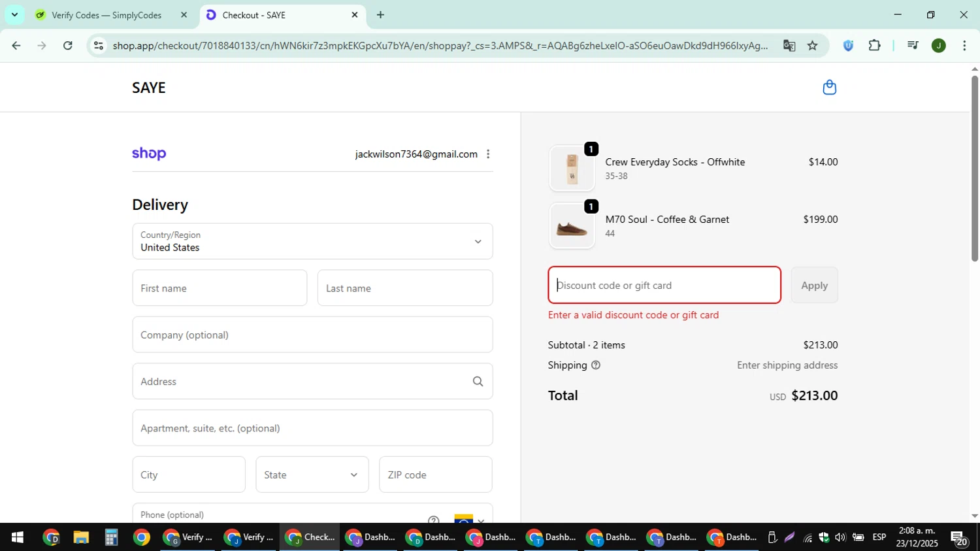Open the Chrome three-dot menu
This screenshot has width=980, height=551.
[x=964, y=46]
